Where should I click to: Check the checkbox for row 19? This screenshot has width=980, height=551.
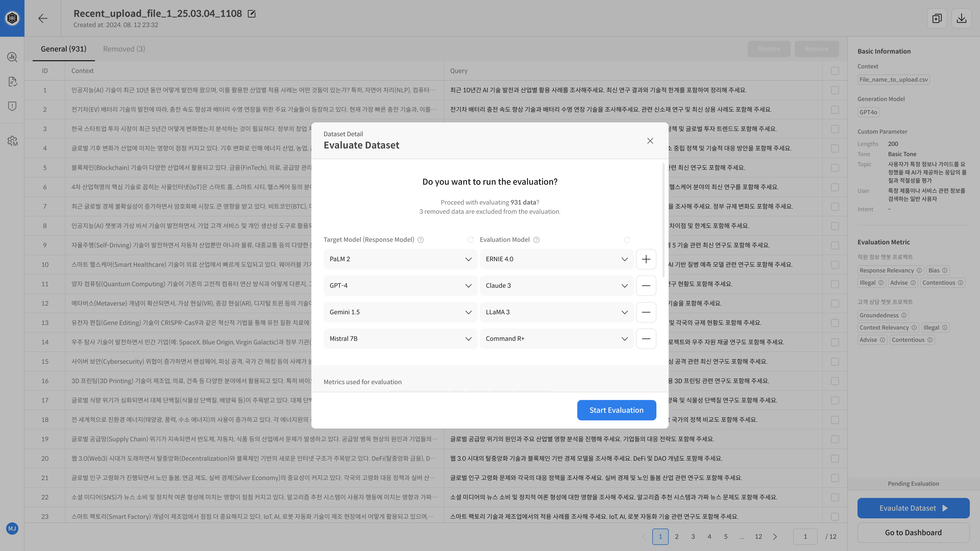click(835, 439)
